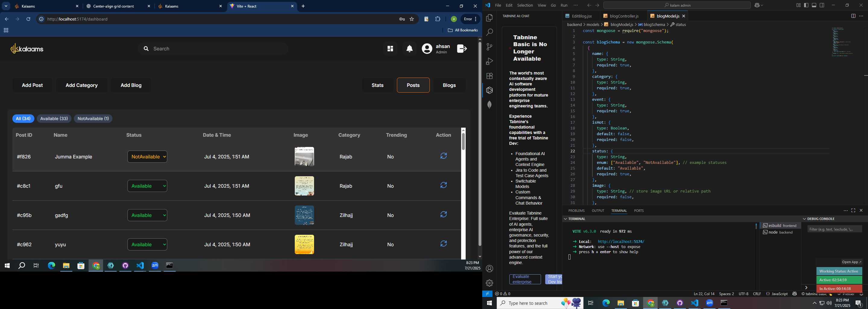Click the refresh action icon for yuyu row
The image size is (868, 309).
pos(443,244)
